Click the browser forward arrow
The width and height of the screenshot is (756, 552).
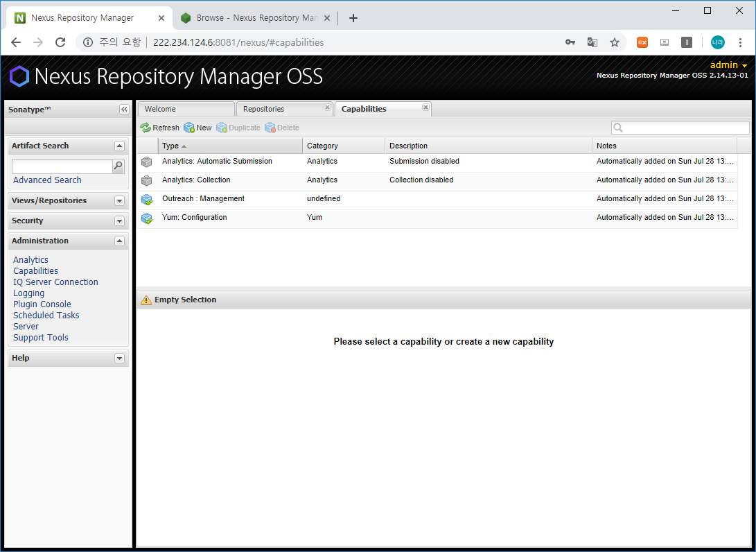coord(38,42)
